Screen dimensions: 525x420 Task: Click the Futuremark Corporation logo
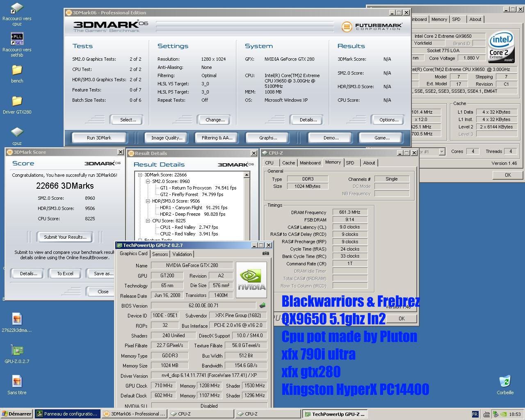click(372, 27)
